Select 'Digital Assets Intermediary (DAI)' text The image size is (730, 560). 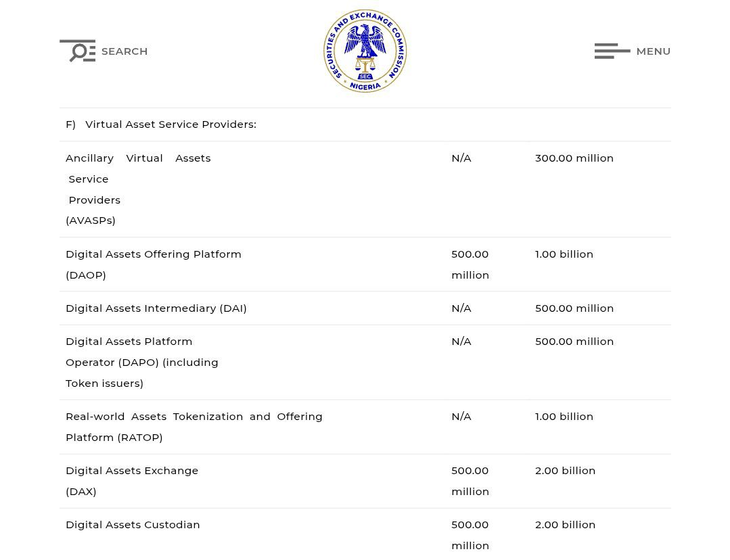[x=156, y=308]
